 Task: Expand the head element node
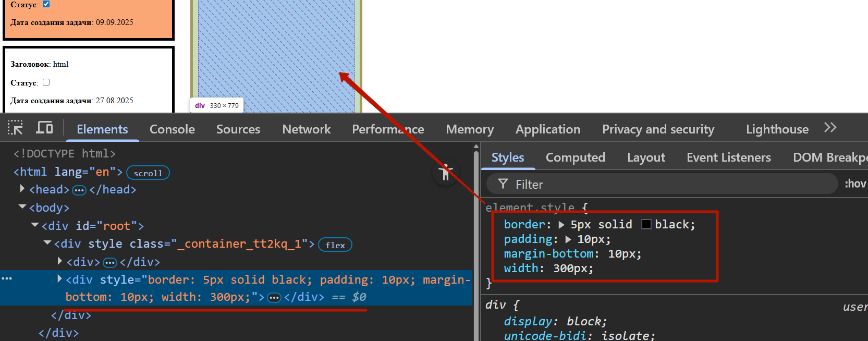pos(22,189)
